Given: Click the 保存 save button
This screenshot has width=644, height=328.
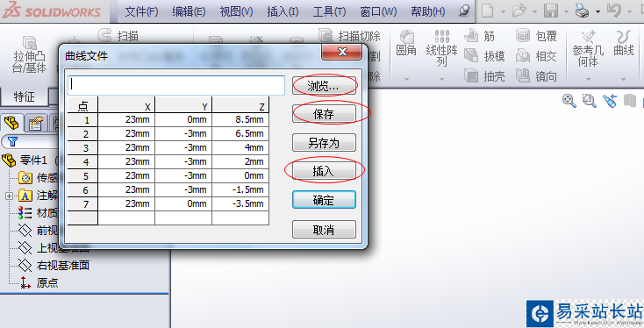Looking at the screenshot, I should point(324,114).
